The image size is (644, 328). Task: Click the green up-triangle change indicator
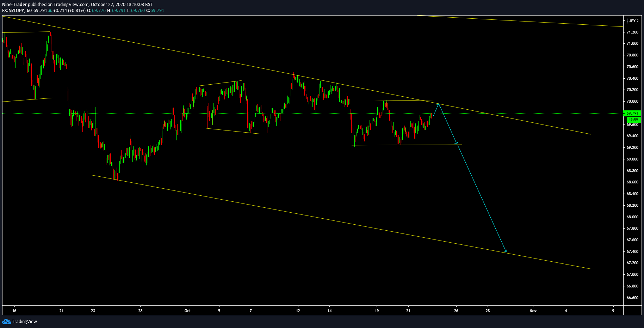(50, 11)
